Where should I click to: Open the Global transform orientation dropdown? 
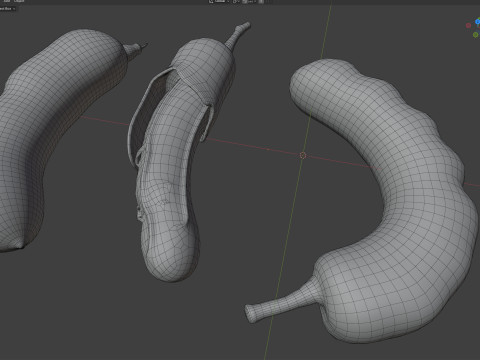pos(219,1)
